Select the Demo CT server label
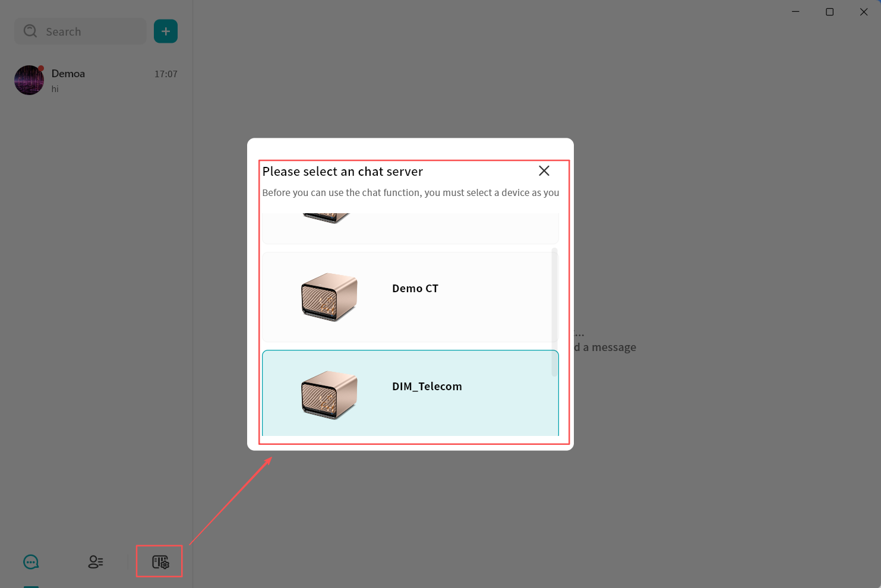The image size is (881, 588). point(415,289)
